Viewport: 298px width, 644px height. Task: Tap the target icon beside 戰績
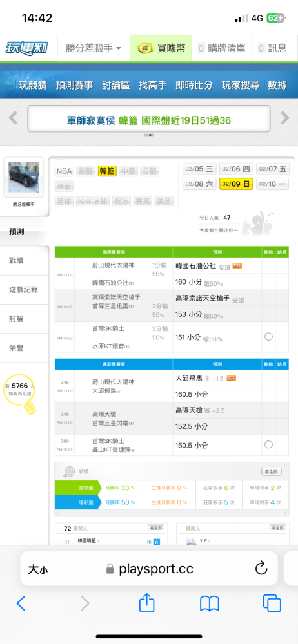69,472
